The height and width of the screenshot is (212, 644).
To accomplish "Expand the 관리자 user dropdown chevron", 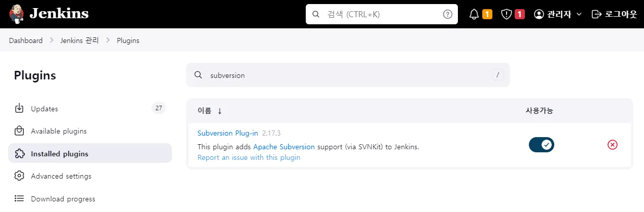I will 579,14.
